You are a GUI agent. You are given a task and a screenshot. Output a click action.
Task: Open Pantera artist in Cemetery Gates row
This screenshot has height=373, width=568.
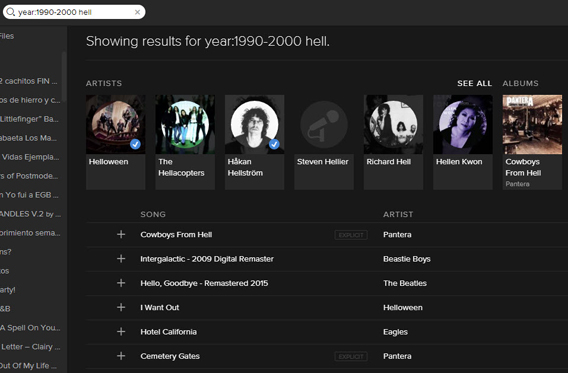tap(397, 356)
